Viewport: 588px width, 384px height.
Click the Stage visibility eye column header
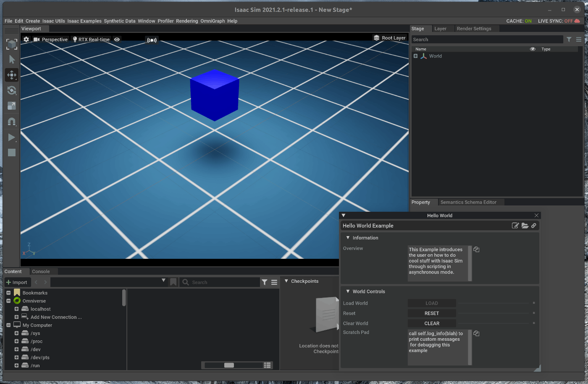coord(533,49)
